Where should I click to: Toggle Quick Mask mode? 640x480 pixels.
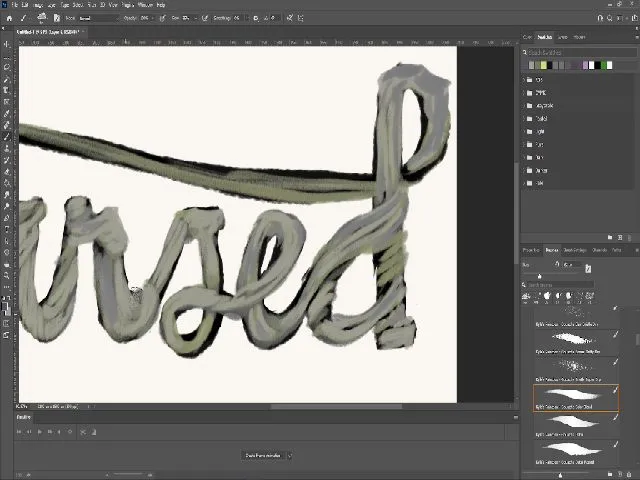click(7, 324)
